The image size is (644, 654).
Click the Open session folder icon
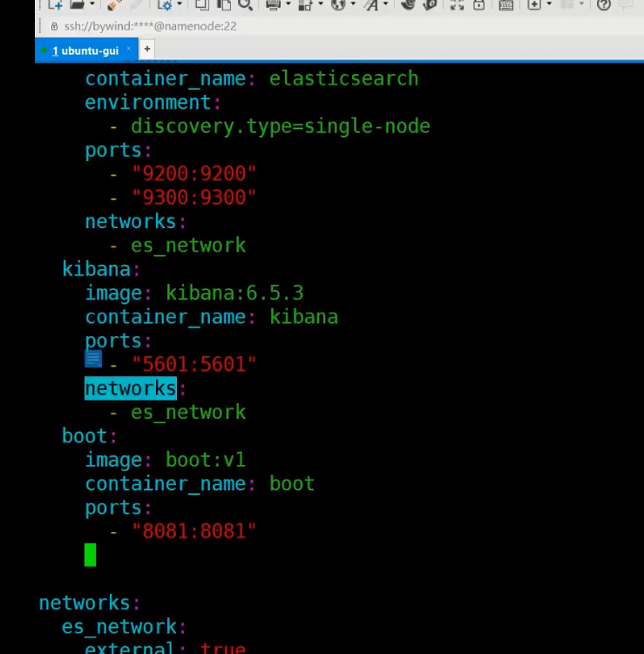click(x=77, y=4)
